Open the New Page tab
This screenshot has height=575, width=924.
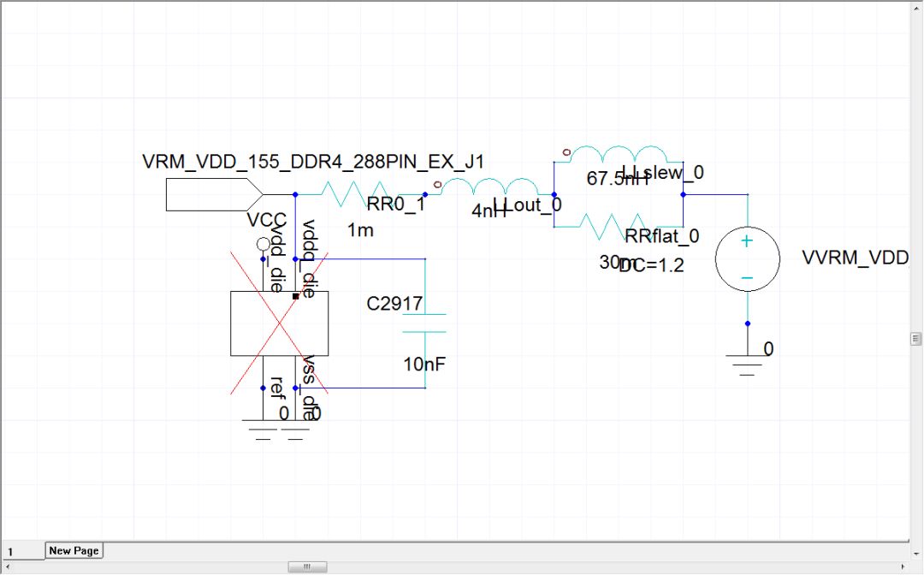tap(74, 551)
